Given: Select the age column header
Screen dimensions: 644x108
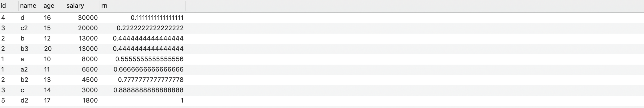Looking at the screenshot, I should coord(54,6).
